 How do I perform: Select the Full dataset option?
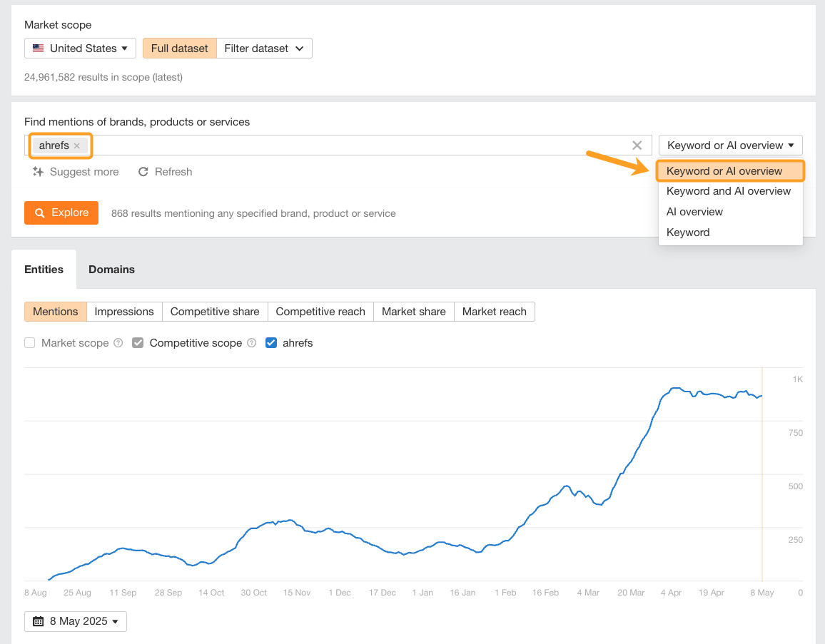coord(179,48)
